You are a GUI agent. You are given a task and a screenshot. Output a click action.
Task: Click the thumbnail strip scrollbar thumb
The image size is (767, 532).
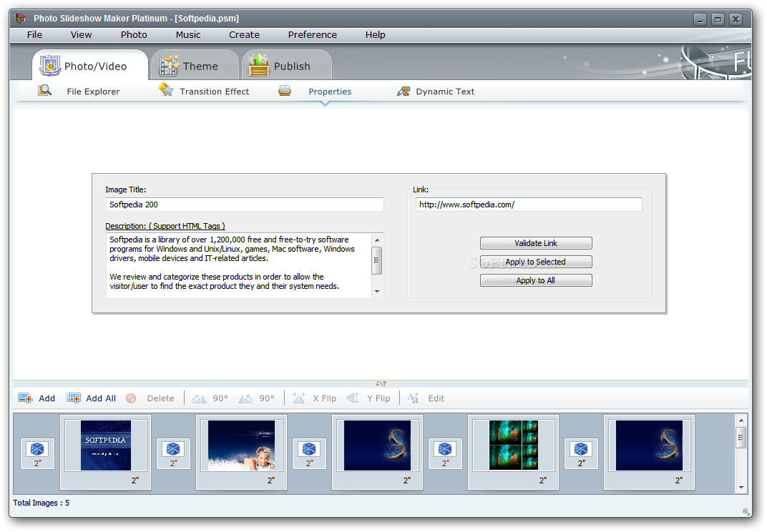(741, 437)
